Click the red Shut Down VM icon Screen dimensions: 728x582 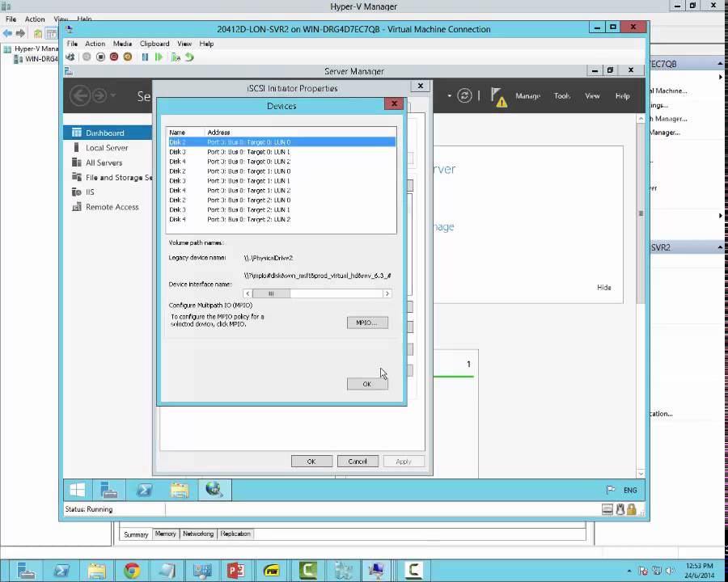[114, 57]
